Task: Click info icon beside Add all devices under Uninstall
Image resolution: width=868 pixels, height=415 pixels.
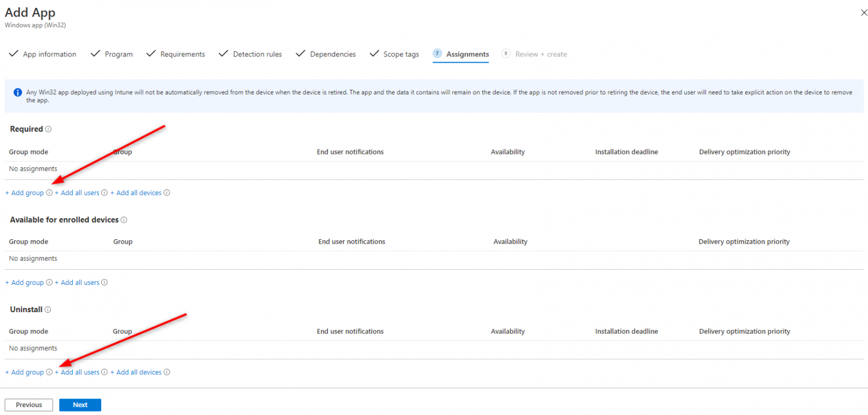Action: coord(167,372)
